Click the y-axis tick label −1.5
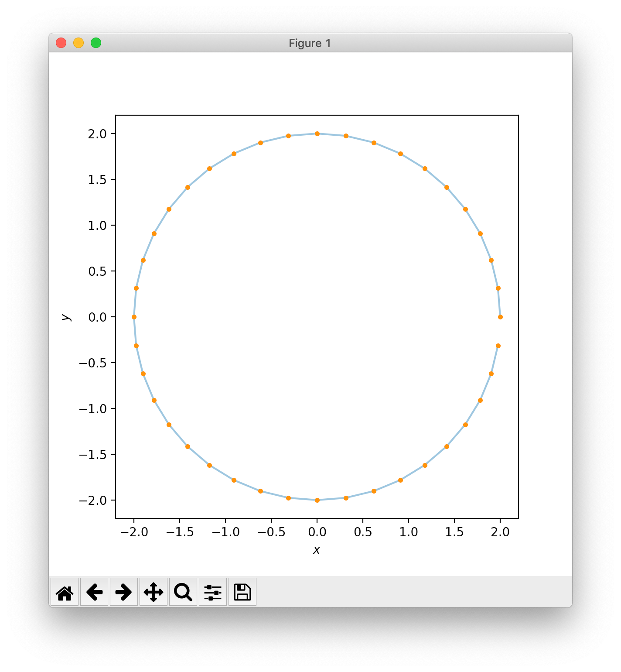 (x=92, y=454)
